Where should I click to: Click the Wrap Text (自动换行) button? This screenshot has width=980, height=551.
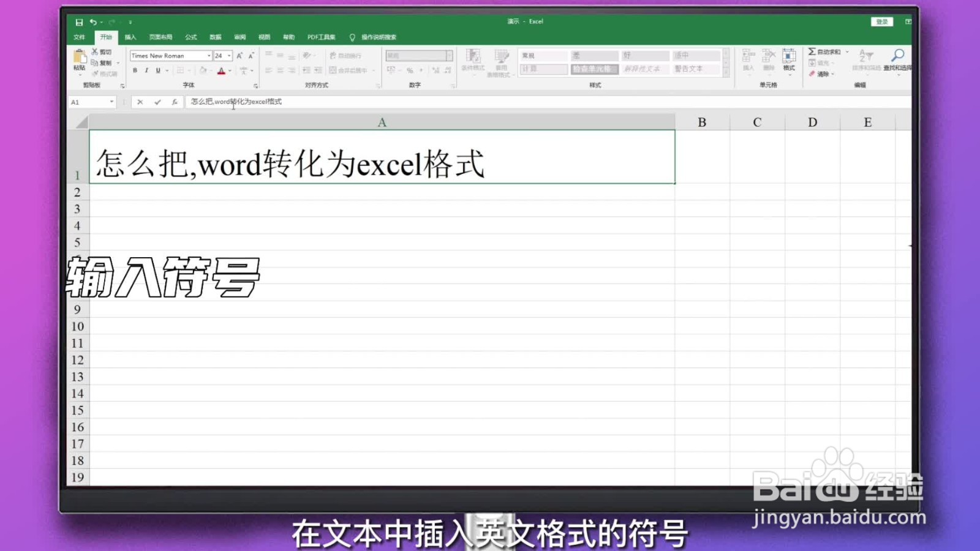tap(346, 56)
